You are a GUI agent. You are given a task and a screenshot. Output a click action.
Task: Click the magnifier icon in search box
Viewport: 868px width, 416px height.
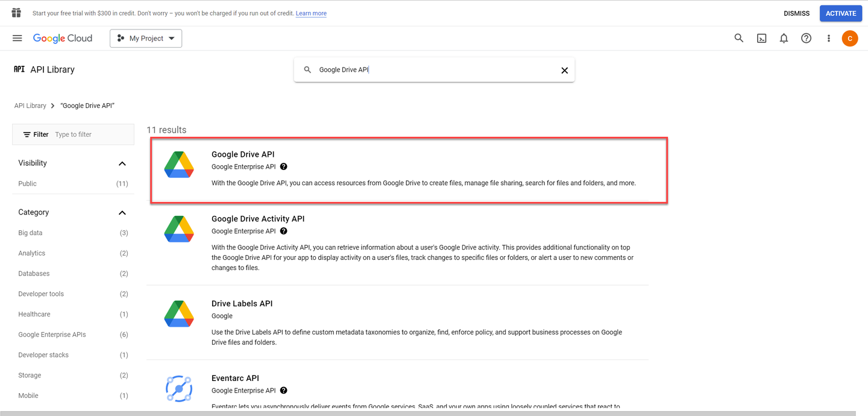point(307,70)
